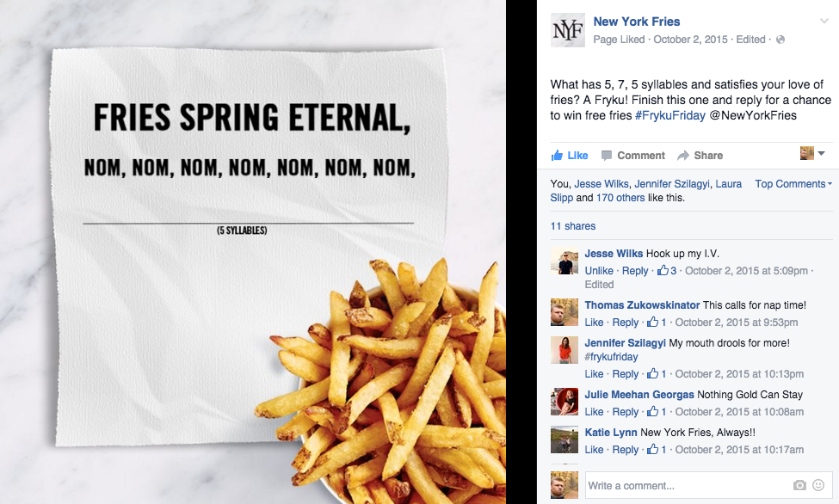Open the Comment action on post
Screen dimensions: 839x504
(x=633, y=156)
